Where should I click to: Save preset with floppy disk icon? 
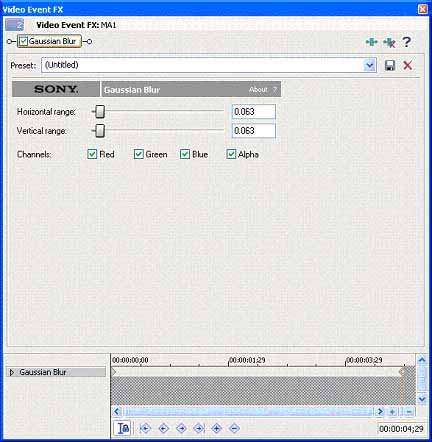pyautogui.click(x=390, y=65)
